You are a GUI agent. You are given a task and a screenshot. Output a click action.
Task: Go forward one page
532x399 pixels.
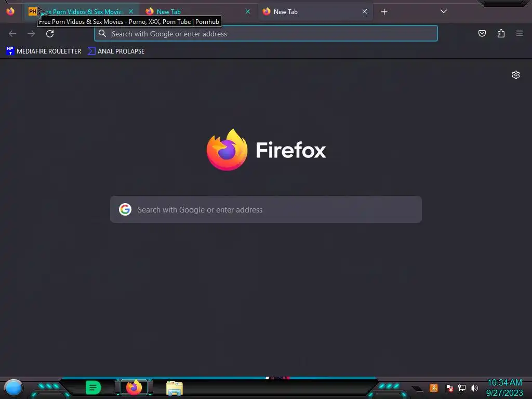click(31, 34)
